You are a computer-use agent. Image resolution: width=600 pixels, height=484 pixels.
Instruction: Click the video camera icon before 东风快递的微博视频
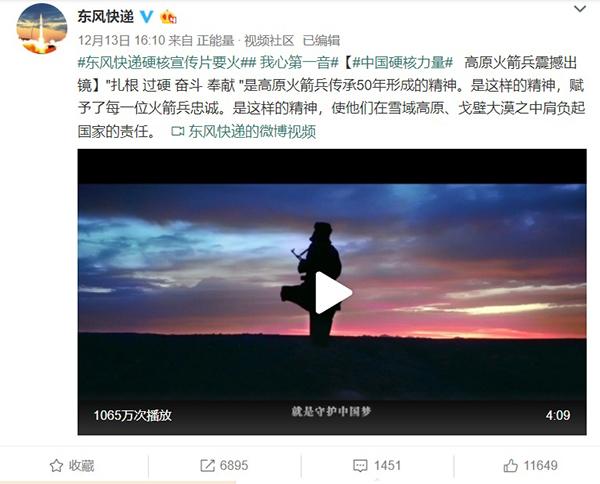click(x=178, y=132)
